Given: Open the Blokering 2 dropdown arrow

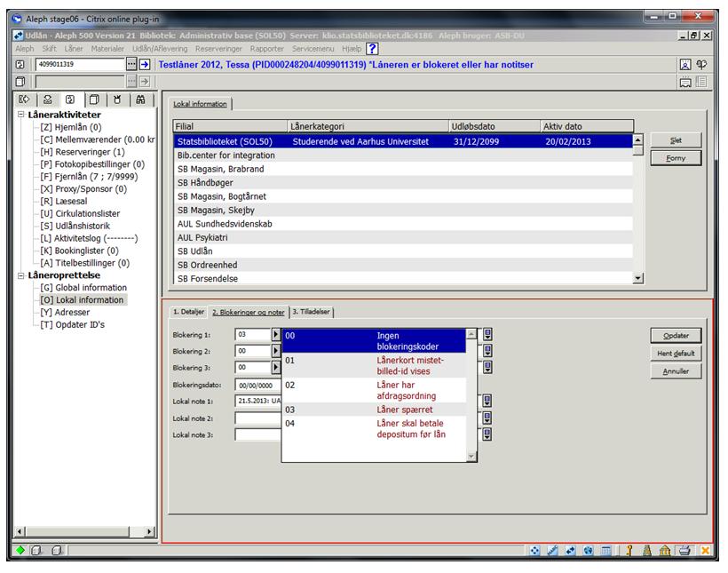Looking at the screenshot, I should click(275, 351).
